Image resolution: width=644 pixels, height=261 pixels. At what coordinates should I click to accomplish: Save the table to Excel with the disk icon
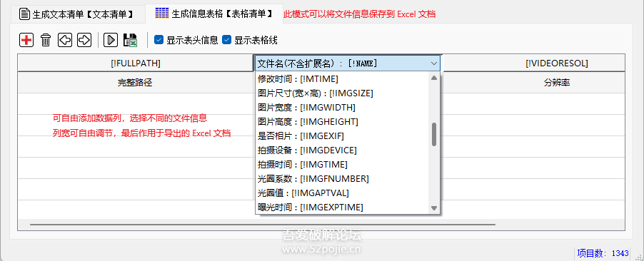coord(130,40)
